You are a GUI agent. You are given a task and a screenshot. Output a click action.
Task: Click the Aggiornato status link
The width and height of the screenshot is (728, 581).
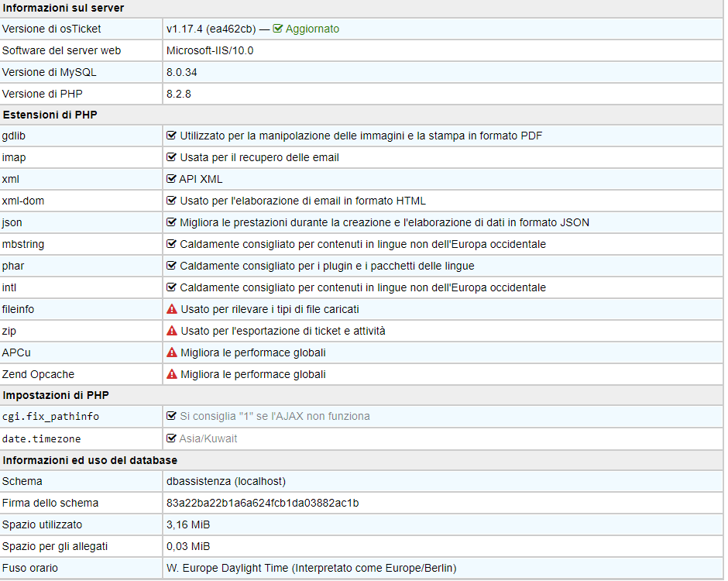[x=312, y=29]
